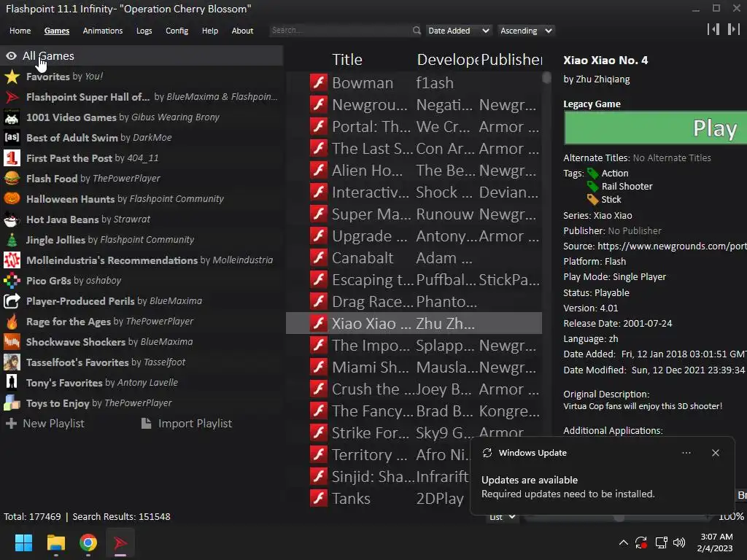Select the Crush the... game row
Image resolution: width=747 pixels, height=560 pixels.
414,389
